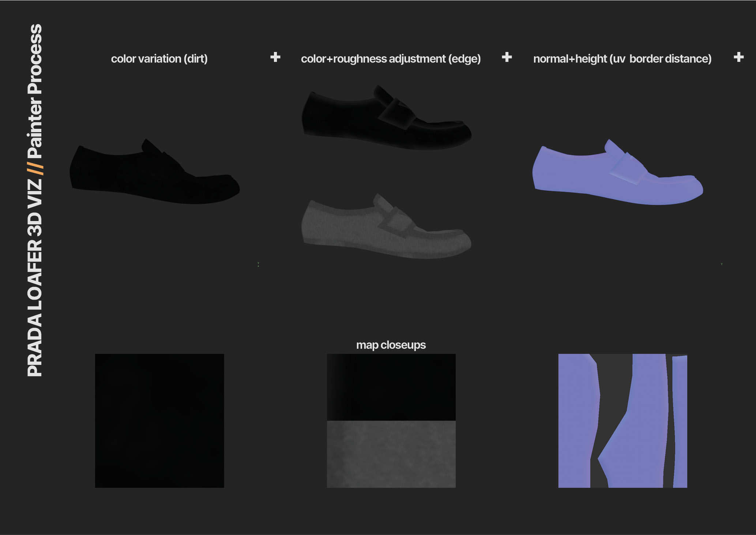
Task: Click the 'color variation (dirt)' heading
Action: click(159, 59)
